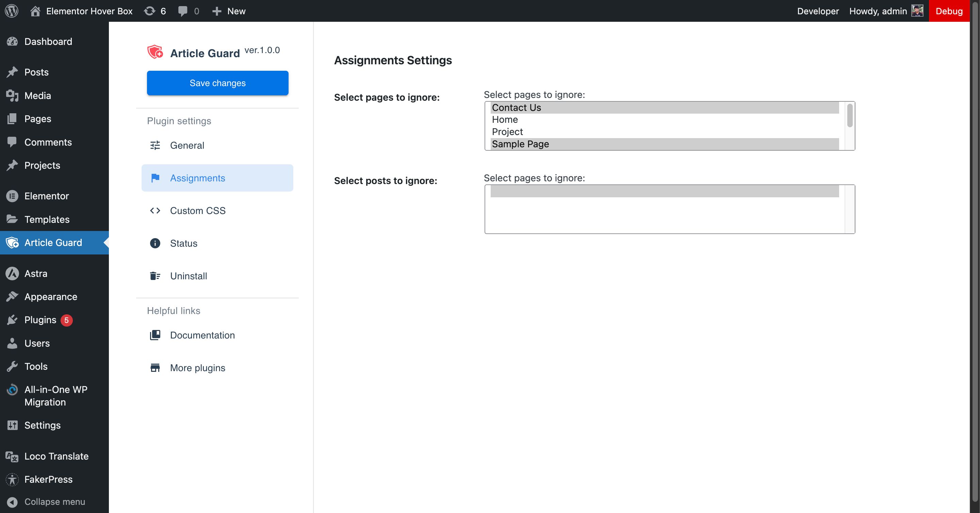The height and width of the screenshot is (513, 980).
Task: Click the Users person icon
Action: [x=12, y=343]
